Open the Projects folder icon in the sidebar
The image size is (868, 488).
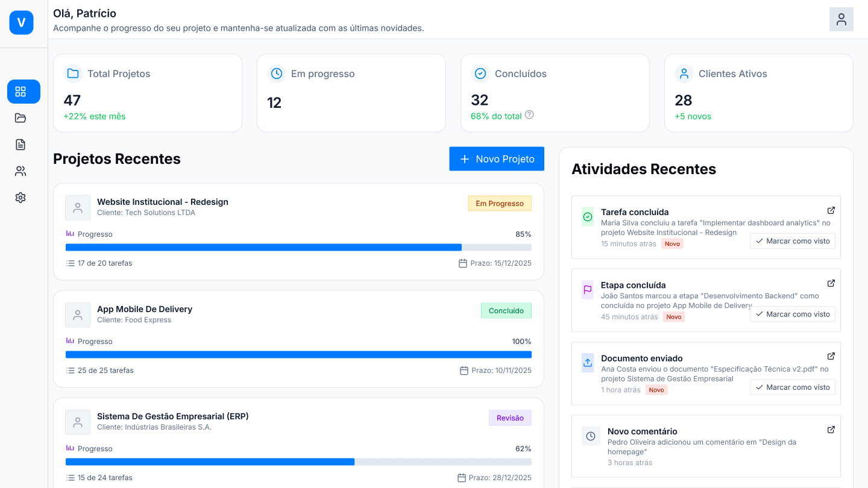pos(20,118)
